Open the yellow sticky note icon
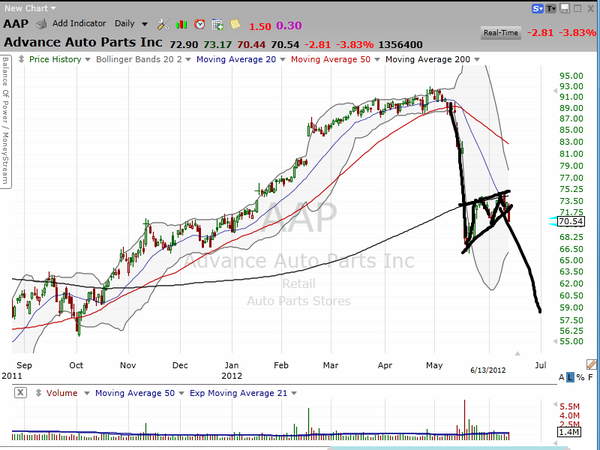This screenshot has width=600, height=450. [235, 24]
